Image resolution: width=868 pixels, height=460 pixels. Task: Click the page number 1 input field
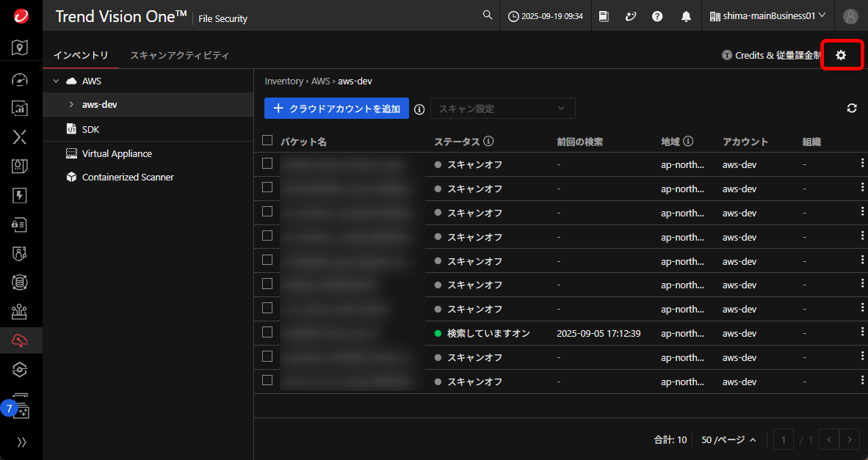click(x=784, y=439)
